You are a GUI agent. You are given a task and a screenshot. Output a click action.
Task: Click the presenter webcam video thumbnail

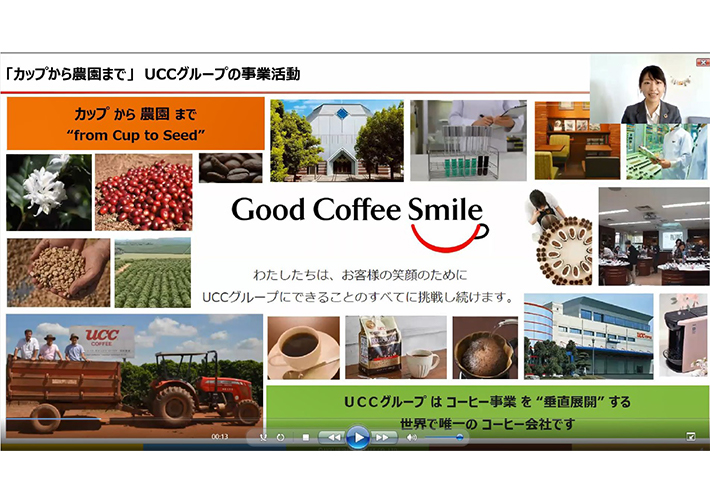click(650, 90)
